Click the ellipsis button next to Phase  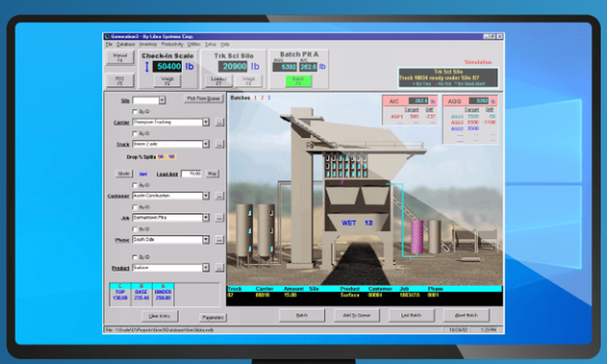click(219, 240)
